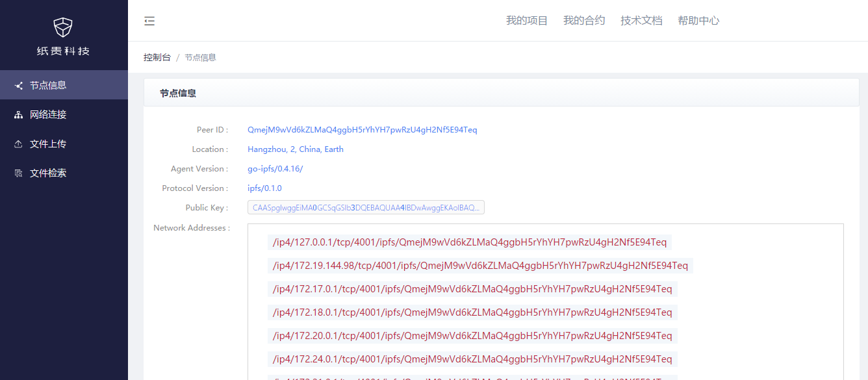Click the Peer ID hash value
Image resolution: width=868 pixels, height=380 pixels.
362,130
